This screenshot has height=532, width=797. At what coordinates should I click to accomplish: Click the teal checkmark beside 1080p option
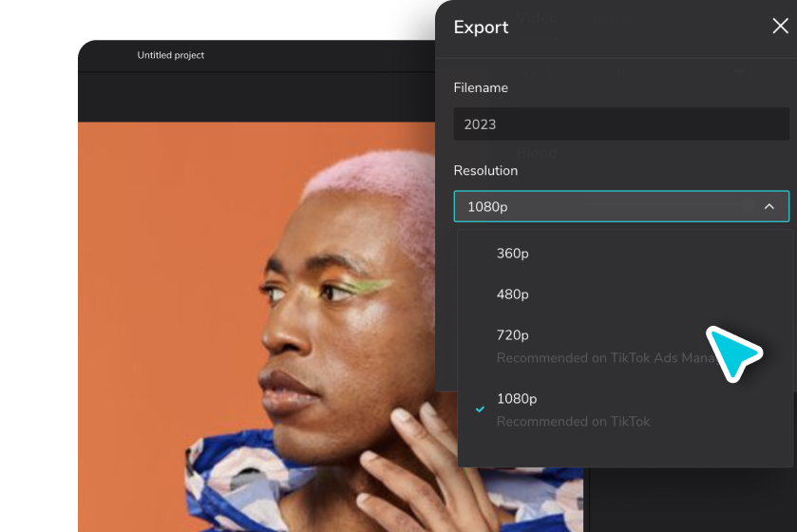(x=481, y=409)
